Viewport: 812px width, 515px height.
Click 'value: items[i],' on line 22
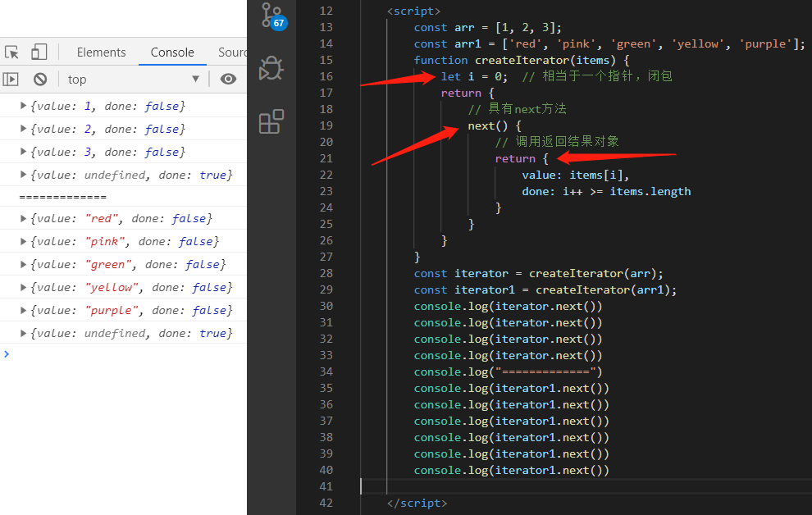point(575,175)
